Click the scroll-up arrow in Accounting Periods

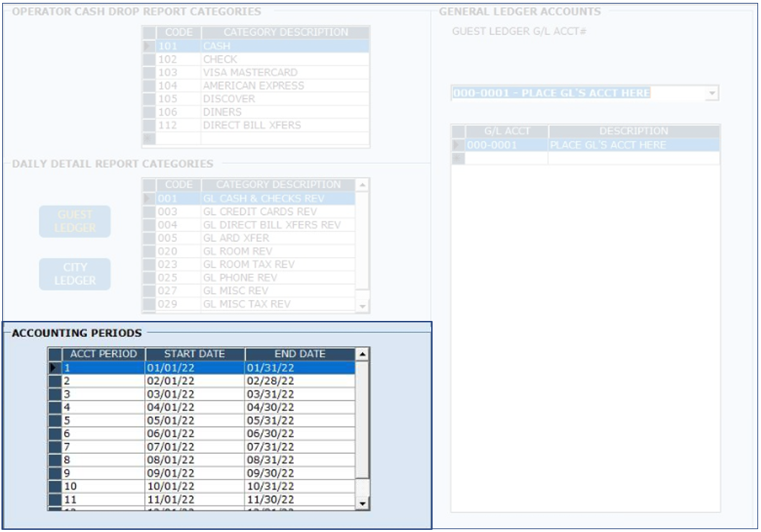pos(362,354)
